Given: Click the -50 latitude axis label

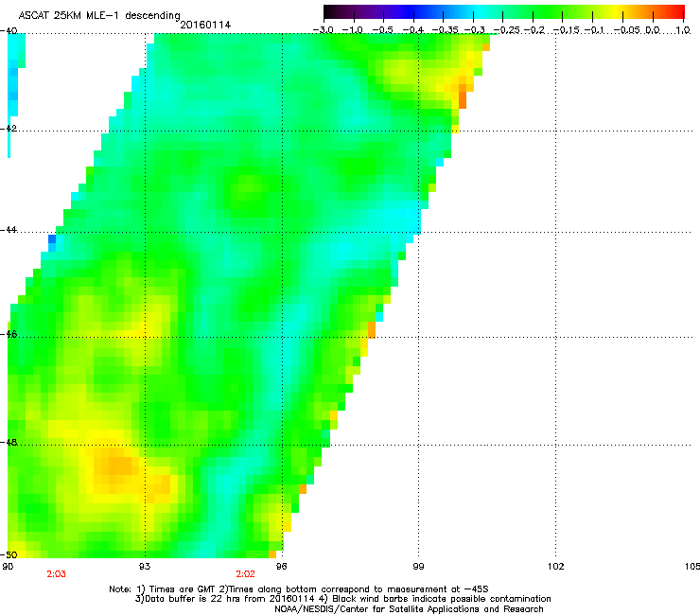Looking at the screenshot, I should [x=9, y=554].
